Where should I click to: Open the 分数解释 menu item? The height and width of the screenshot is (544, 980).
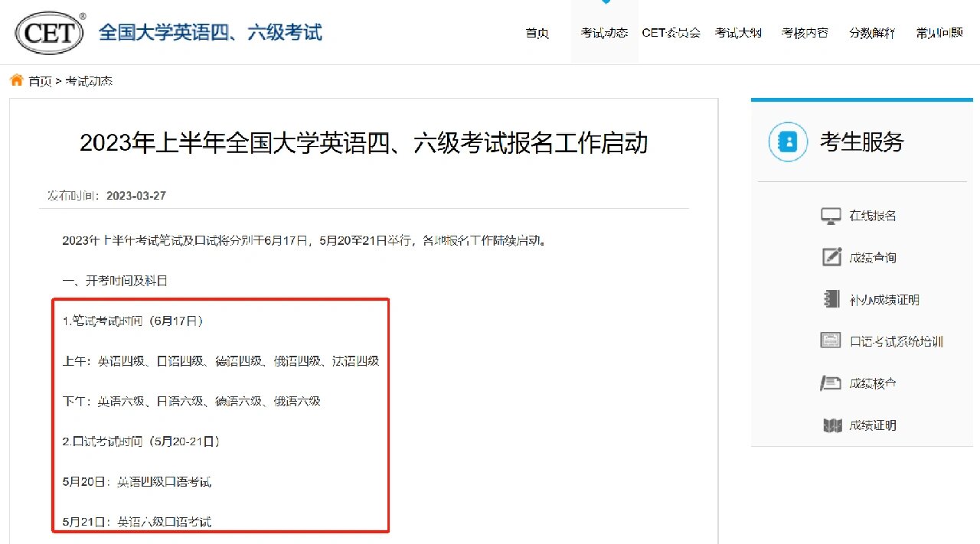(871, 33)
